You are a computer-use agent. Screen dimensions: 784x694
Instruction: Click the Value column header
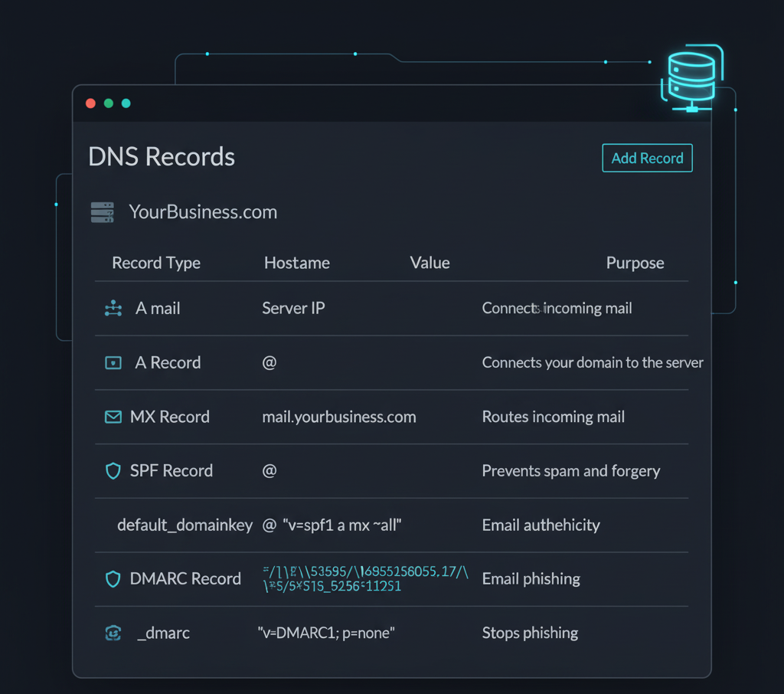point(430,264)
